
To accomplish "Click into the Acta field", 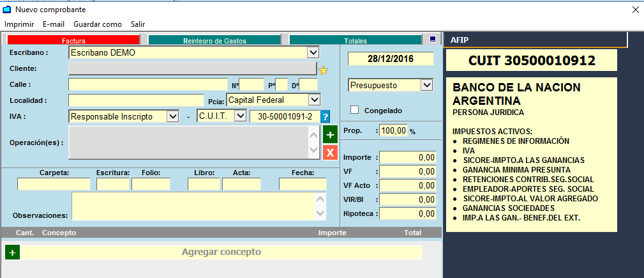I will click(241, 184).
